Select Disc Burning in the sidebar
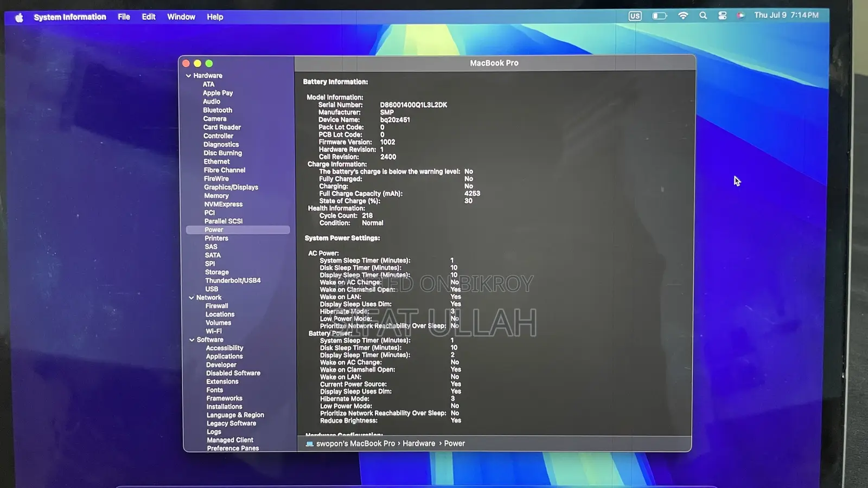The height and width of the screenshot is (488, 868). pyautogui.click(x=222, y=153)
